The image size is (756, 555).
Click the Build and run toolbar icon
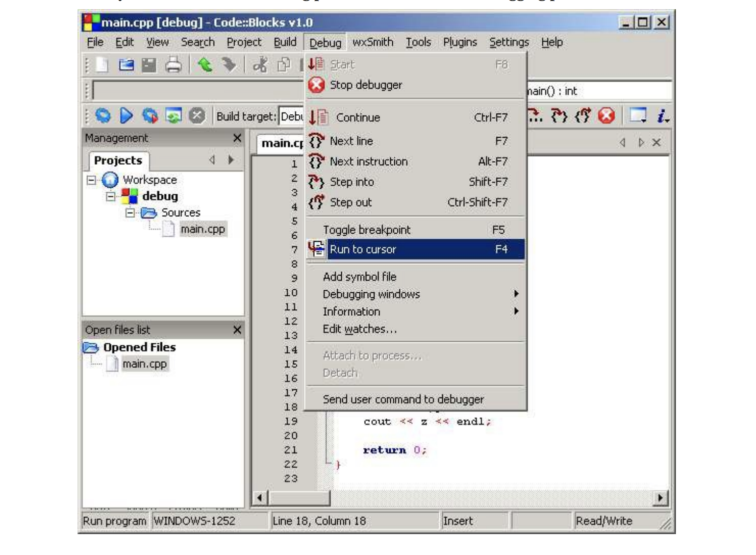(150, 116)
